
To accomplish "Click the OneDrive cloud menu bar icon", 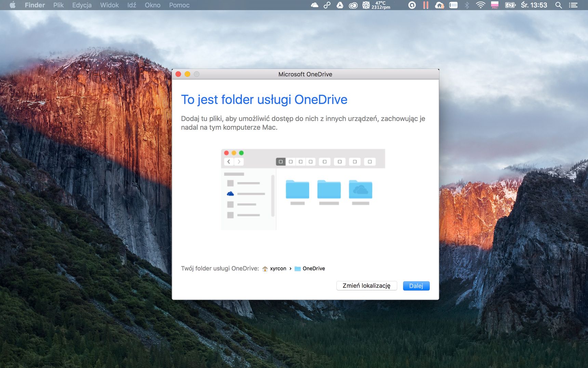I will 315,5.
